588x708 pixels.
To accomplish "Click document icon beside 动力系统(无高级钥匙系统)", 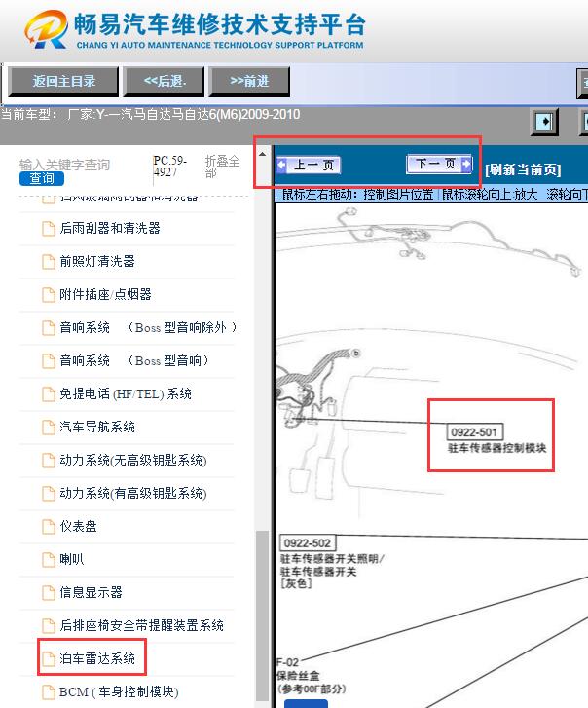I will (x=49, y=461).
